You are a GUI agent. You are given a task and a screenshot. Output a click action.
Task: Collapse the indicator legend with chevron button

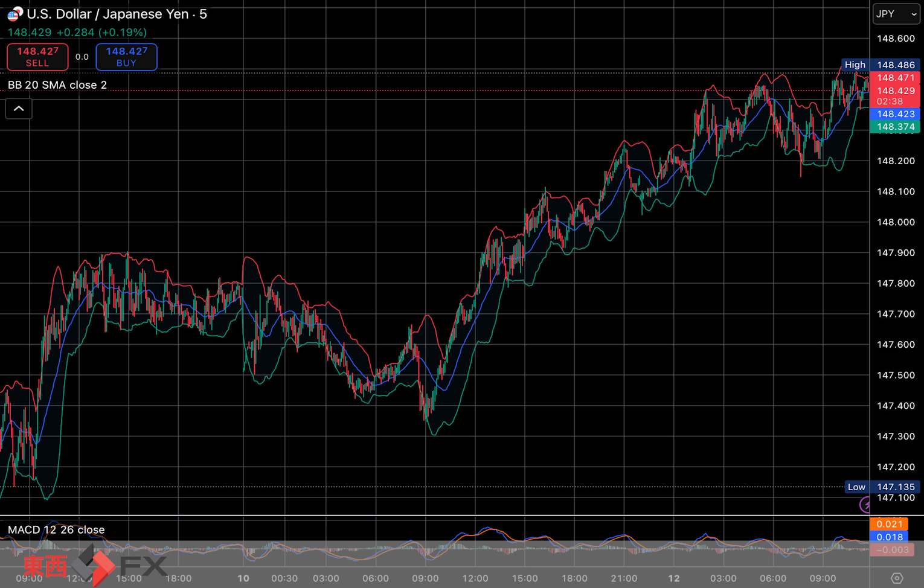[19, 109]
